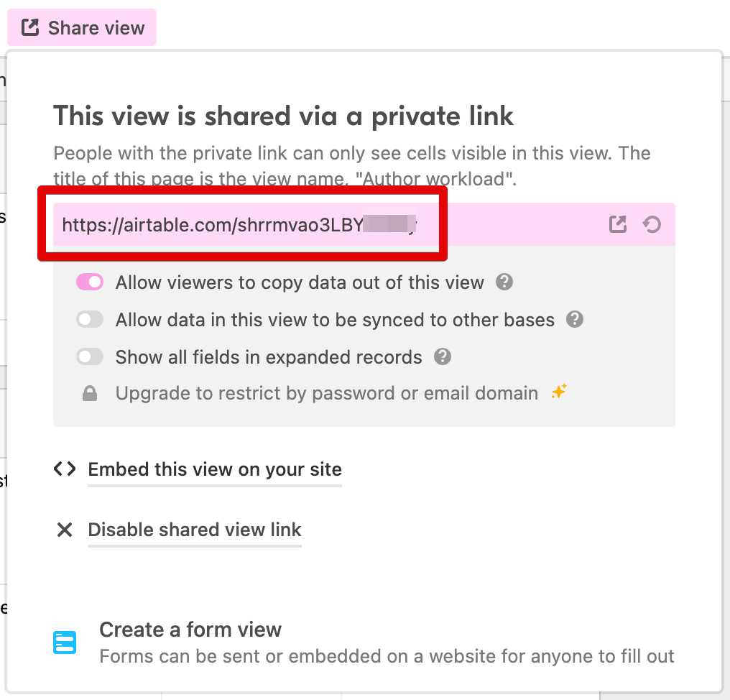
Task: Open Embed this view on your site
Action: click(x=215, y=470)
